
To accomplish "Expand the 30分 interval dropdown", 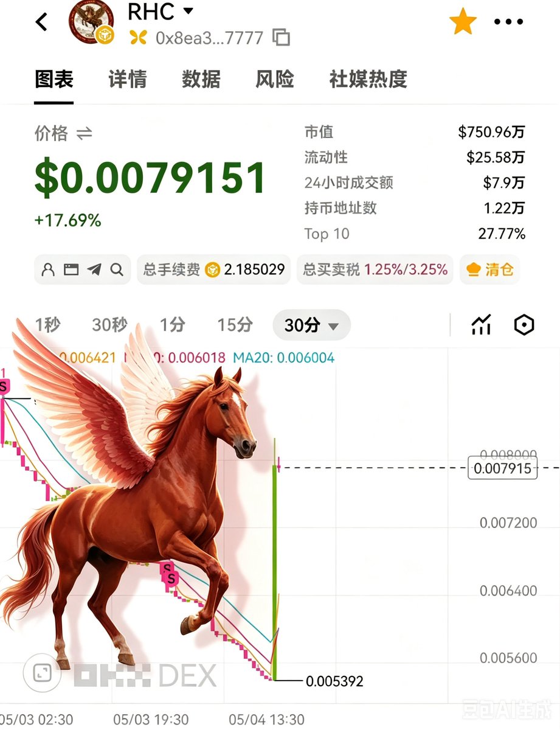I will (311, 325).
